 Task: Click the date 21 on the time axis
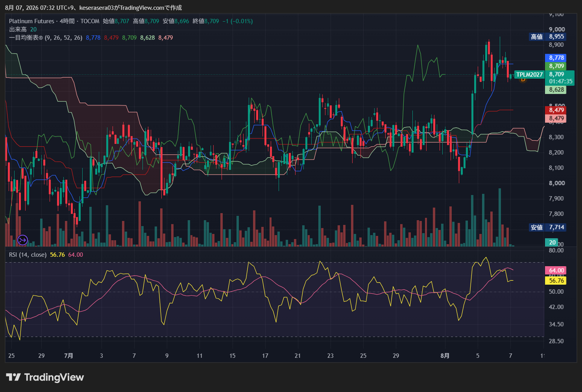click(298, 355)
